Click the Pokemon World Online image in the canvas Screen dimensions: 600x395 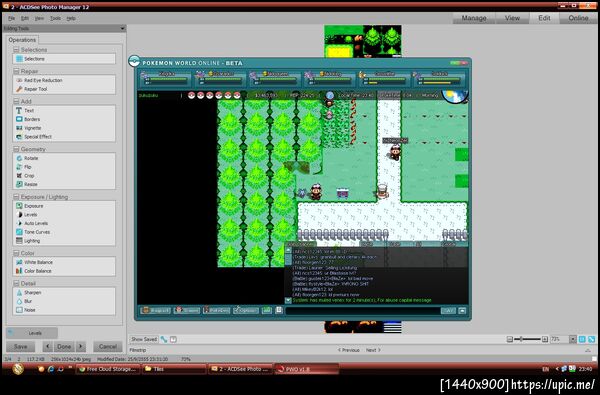(x=302, y=189)
